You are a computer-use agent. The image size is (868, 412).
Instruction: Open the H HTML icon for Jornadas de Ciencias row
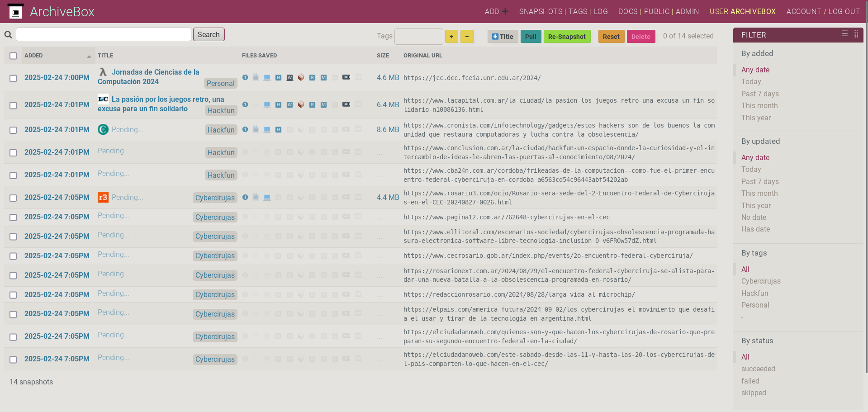278,78
